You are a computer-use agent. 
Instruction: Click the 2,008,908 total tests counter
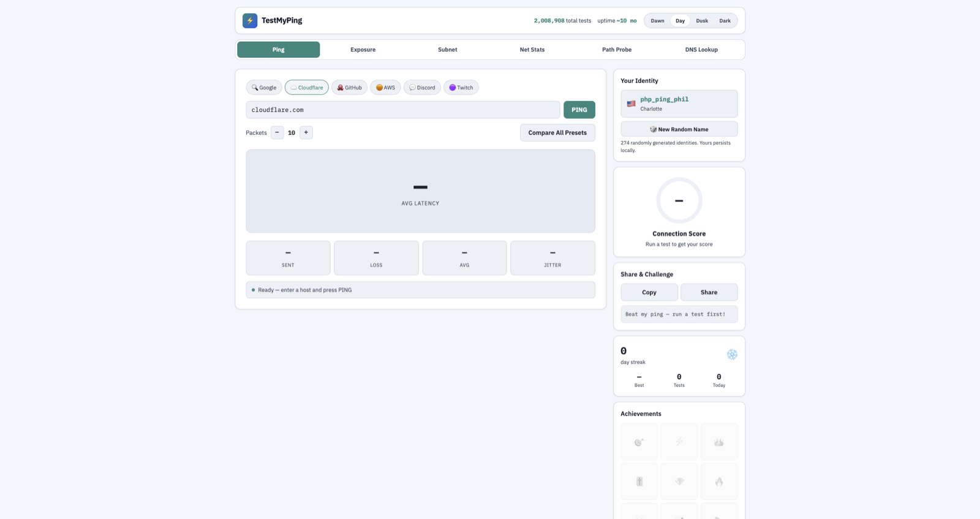tap(562, 21)
